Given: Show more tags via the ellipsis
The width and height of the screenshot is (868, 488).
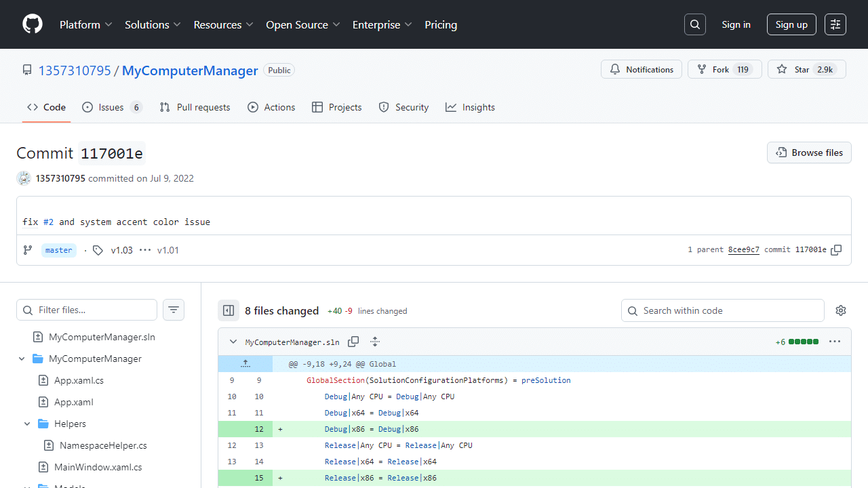Looking at the screenshot, I should click(x=145, y=250).
